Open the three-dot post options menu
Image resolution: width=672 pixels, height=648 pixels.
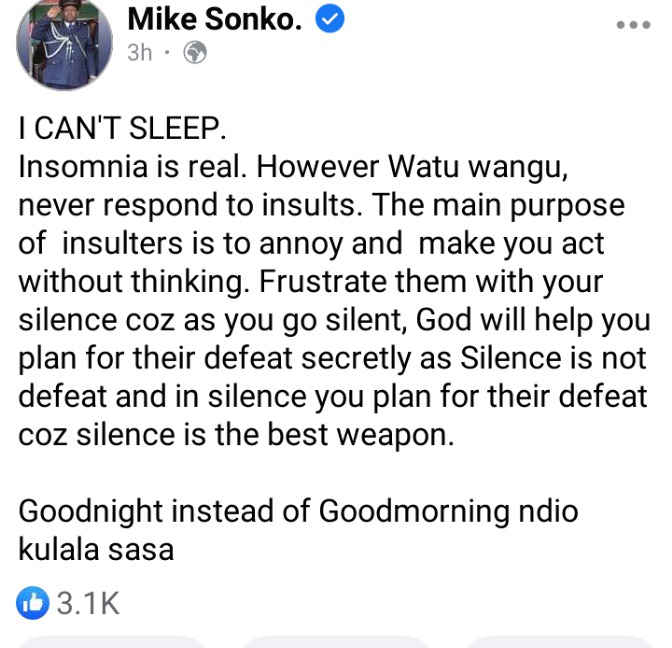633,25
